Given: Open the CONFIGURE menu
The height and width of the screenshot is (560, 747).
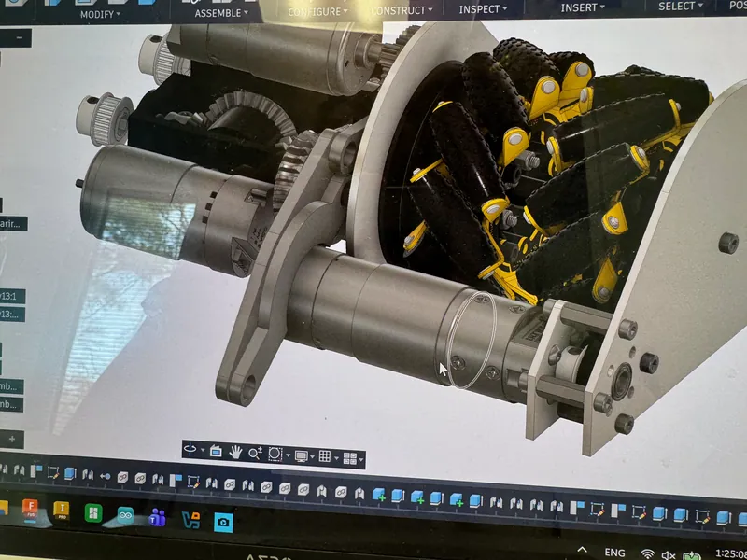Looking at the screenshot, I should (317, 11).
